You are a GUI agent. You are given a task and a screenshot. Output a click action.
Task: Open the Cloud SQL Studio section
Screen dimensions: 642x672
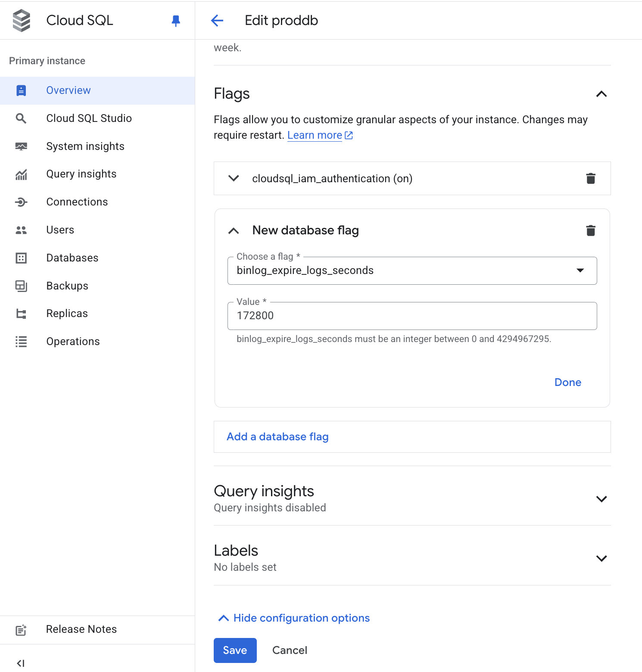tap(89, 118)
